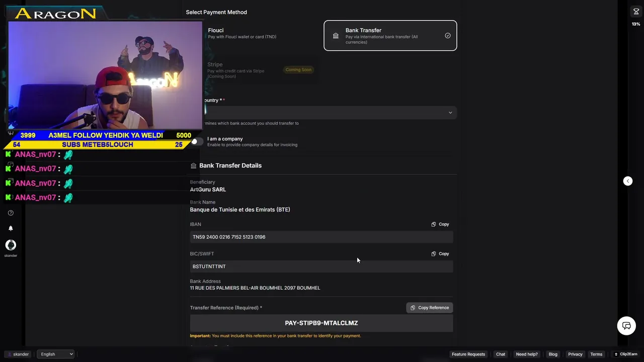Click the 'ArtGuru SARL' beneficiary name

[208, 190]
